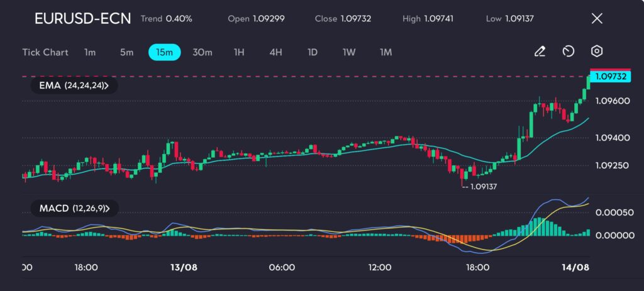Screen dimensions: 644x291
Task: Close the EURUSD-ECN chart panel
Action: pos(597,18)
